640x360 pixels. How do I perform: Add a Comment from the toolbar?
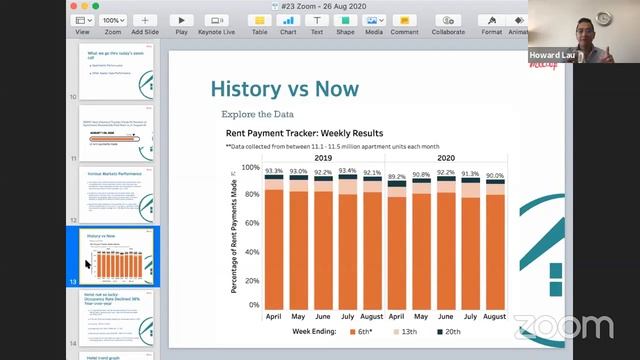tap(404, 20)
